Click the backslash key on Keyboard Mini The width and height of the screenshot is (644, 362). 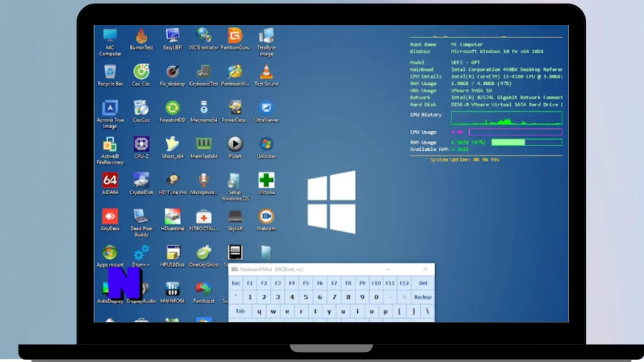[428, 312]
